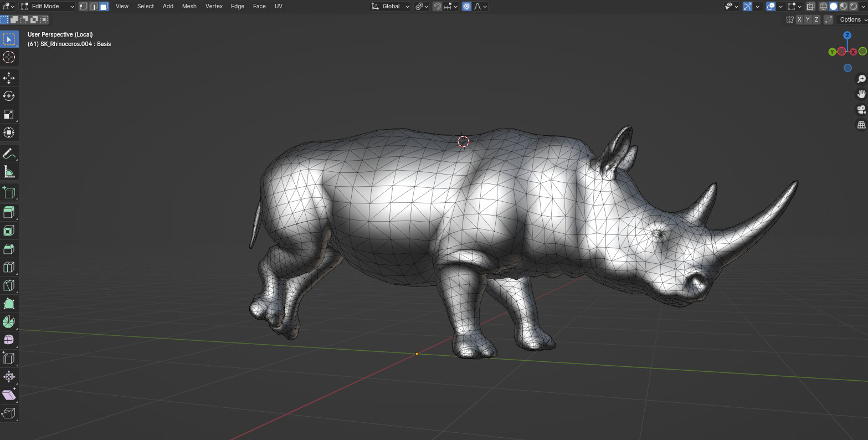Select the Spin tool

tap(9, 322)
